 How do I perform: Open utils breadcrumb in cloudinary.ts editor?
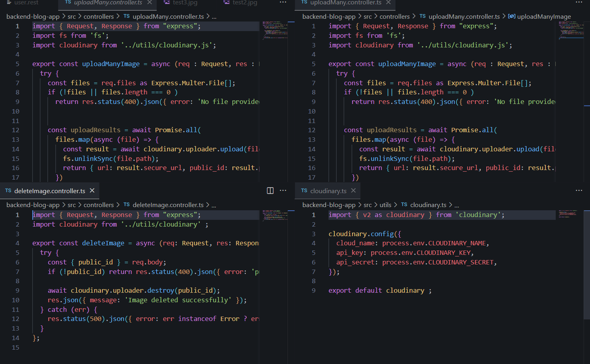[385, 205]
